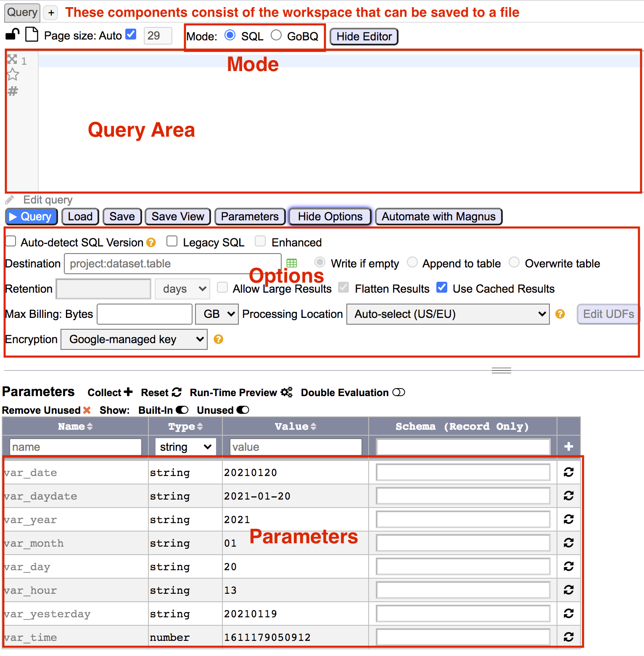Click the Destination table input field
The image size is (644, 656).
(172, 264)
